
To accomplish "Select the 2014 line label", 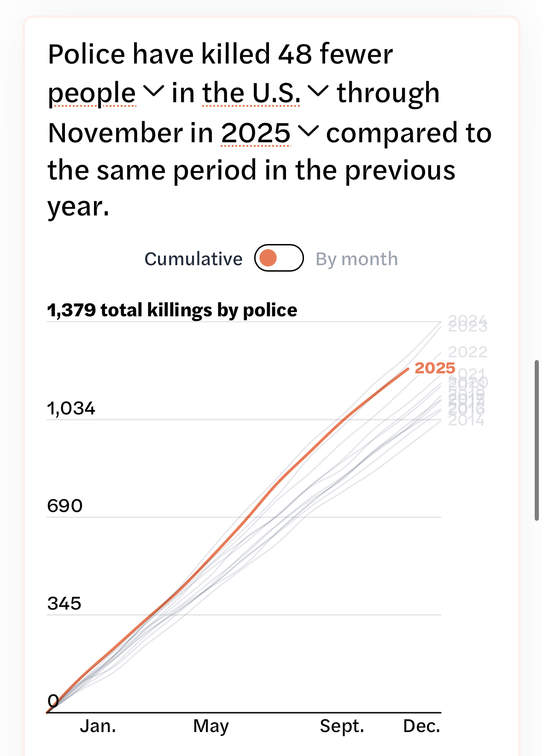I will [x=466, y=420].
